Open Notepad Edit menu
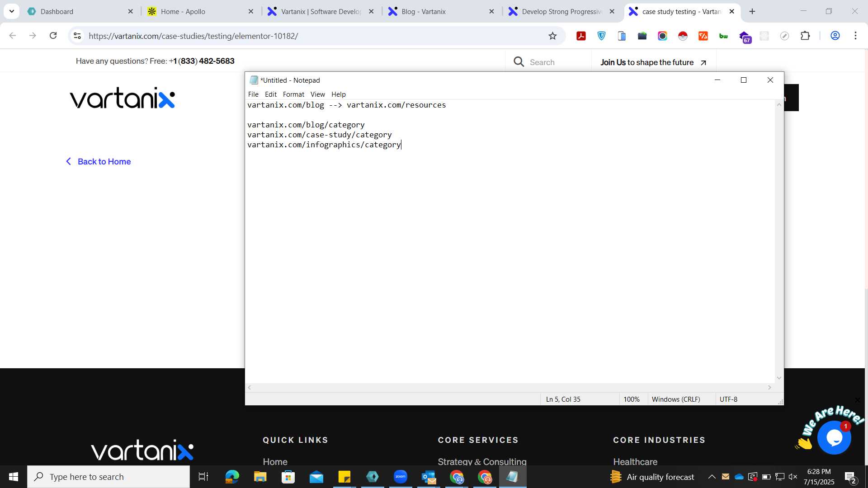 tap(271, 94)
